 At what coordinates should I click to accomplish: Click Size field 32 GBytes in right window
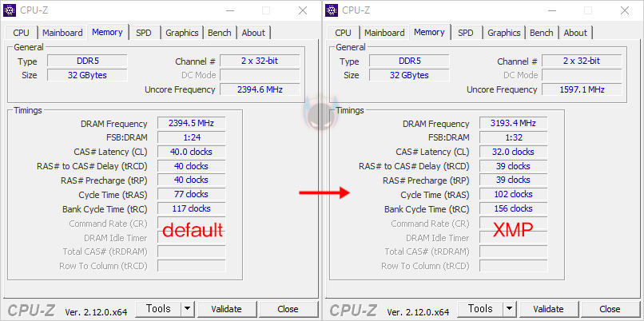click(x=409, y=75)
